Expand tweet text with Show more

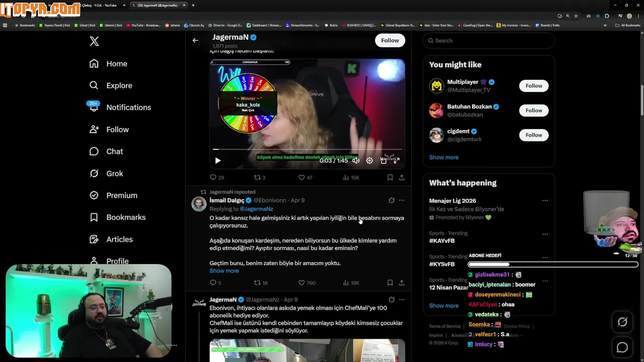224,270
